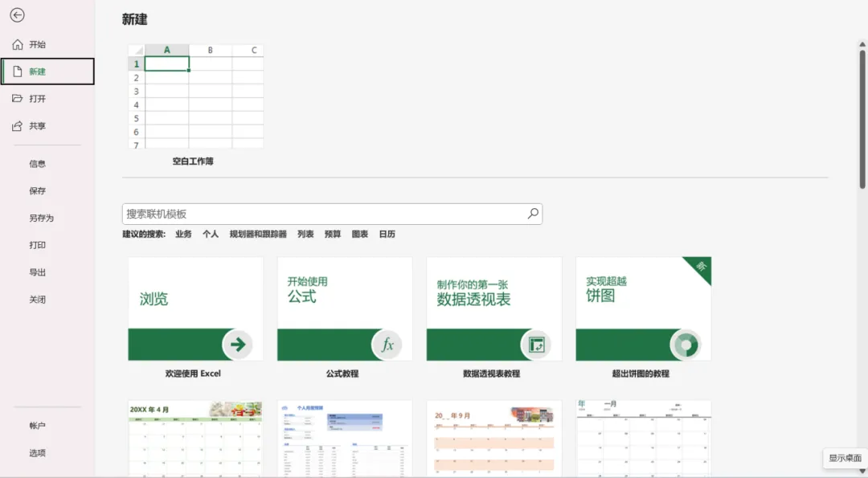This screenshot has width=868, height=478.
Task: Click the 开始 home icon in sidebar
Action: tap(18, 44)
